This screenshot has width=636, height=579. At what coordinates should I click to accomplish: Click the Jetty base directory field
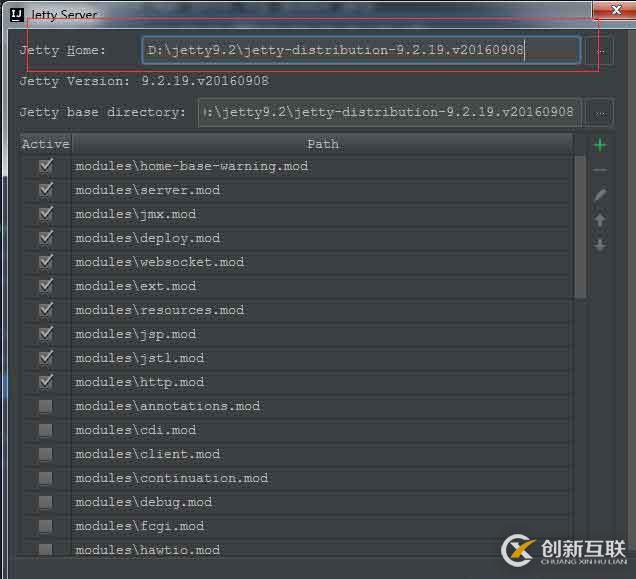pyautogui.click(x=389, y=112)
